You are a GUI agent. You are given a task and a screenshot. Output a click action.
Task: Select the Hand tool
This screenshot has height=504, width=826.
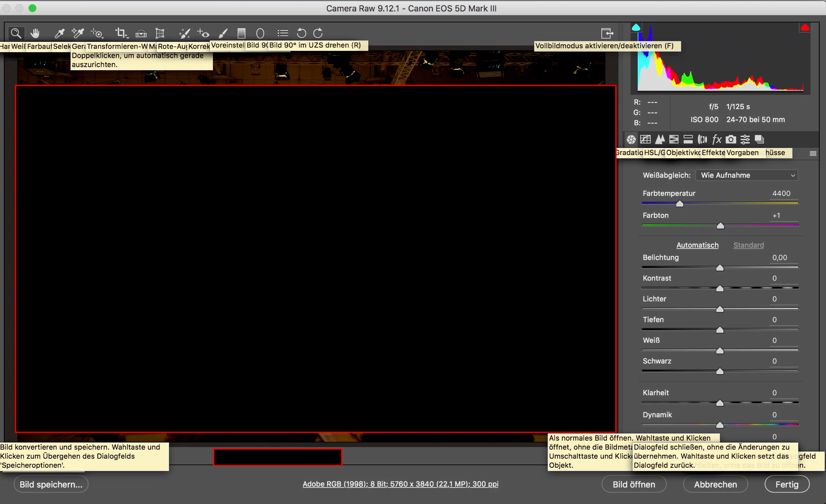[35, 33]
